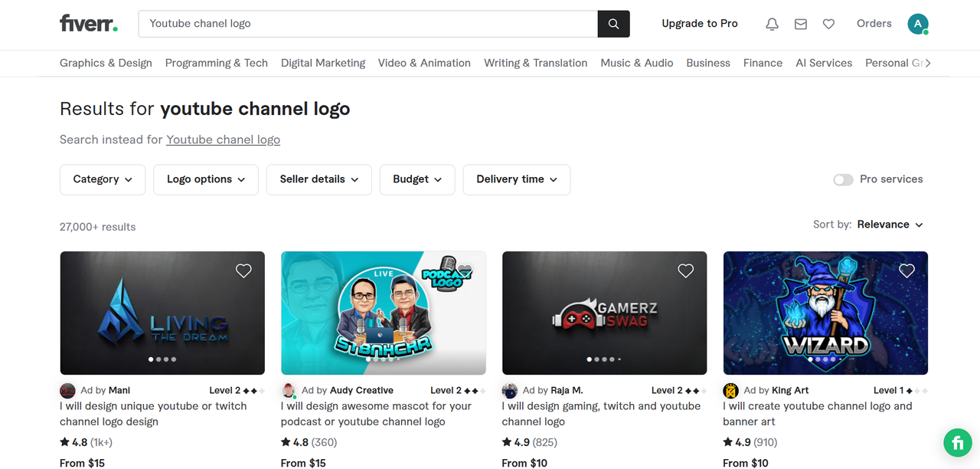
Task: Open the green Fiverr Go chat bubble
Action: (957, 443)
